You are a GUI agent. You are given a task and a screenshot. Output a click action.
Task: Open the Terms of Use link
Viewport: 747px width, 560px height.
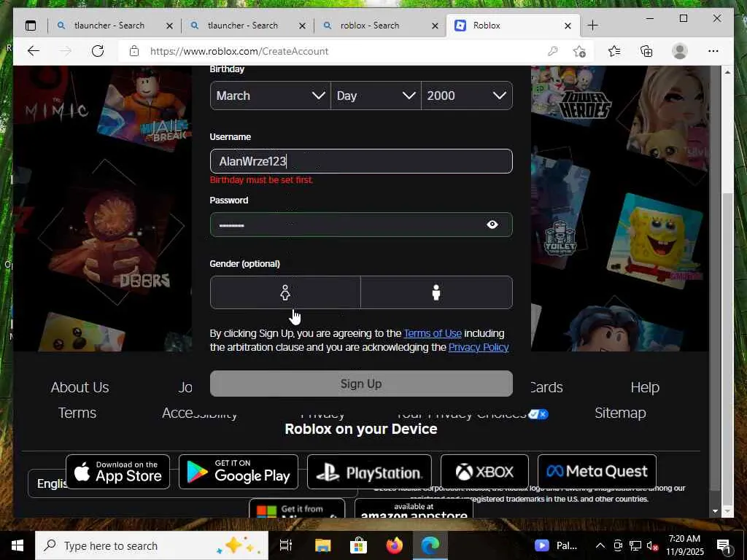click(x=433, y=333)
